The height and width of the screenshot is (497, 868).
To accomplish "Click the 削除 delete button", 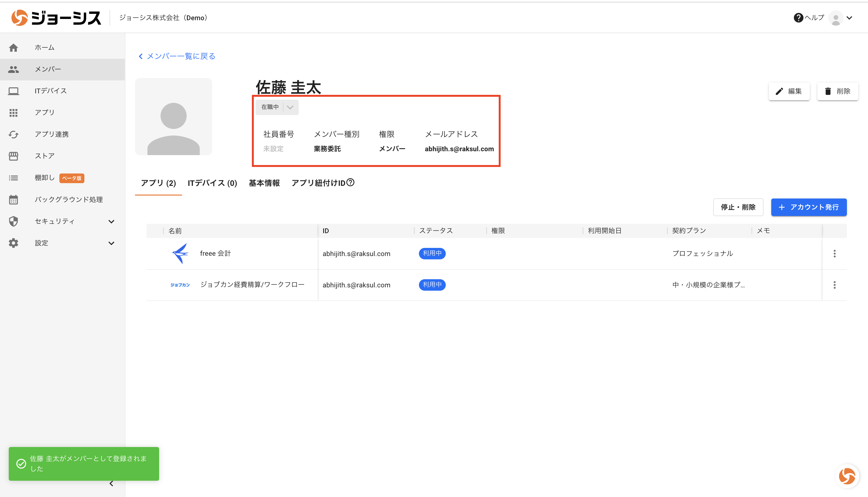I will (x=838, y=92).
